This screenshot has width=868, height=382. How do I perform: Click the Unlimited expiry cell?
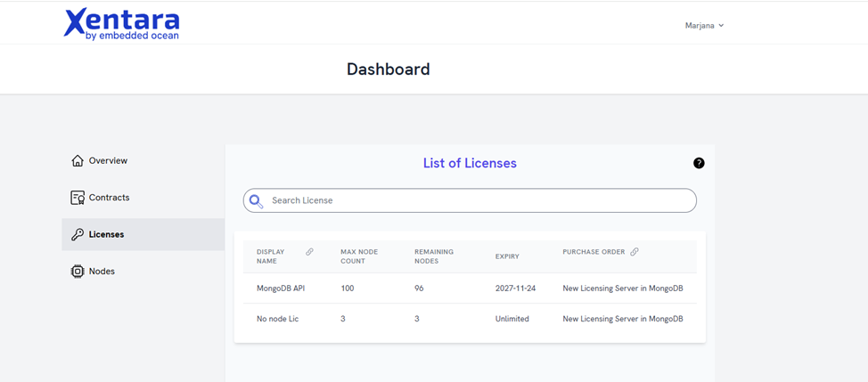click(x=512, y=319)
